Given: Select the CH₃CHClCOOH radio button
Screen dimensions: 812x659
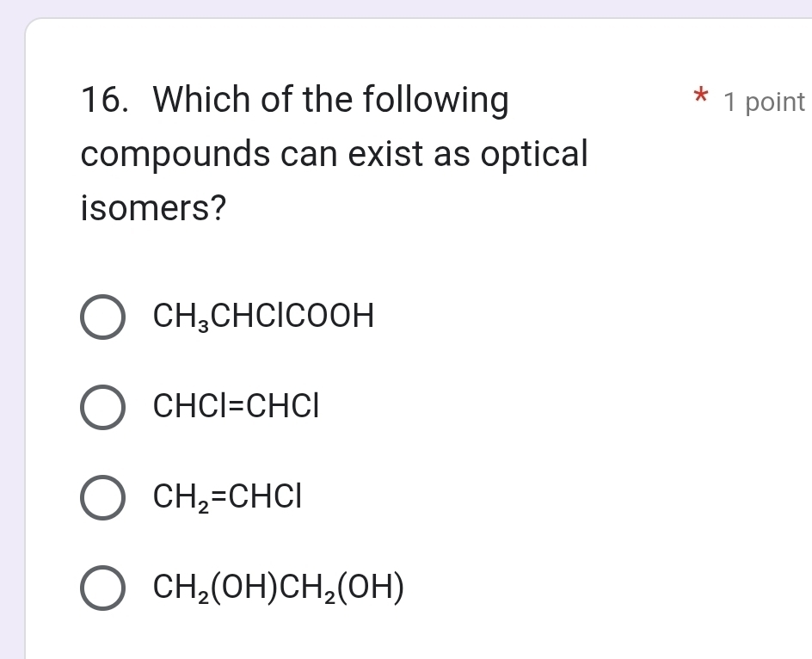Looking at the screenshot, I should pos(103,317).
